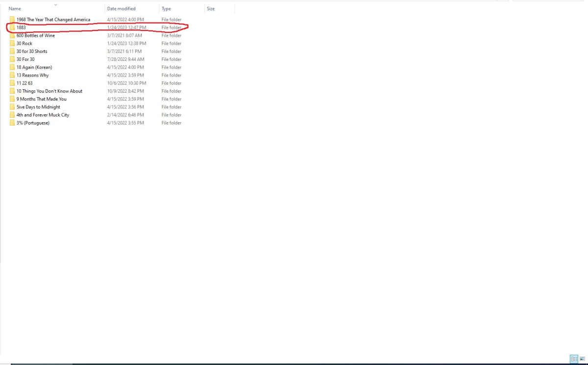Open the 3% (Portuguese) folder icon
The image size is (588, 365).
[12, 123]
